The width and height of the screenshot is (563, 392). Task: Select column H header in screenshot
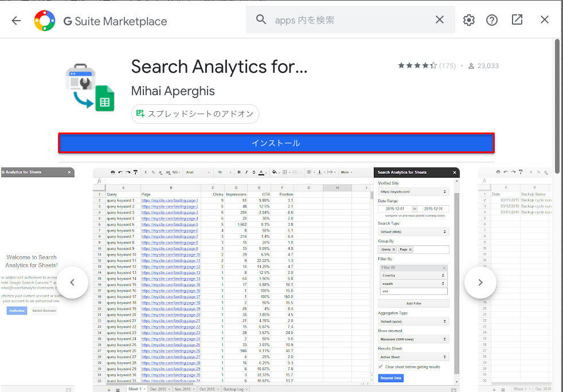338,188
